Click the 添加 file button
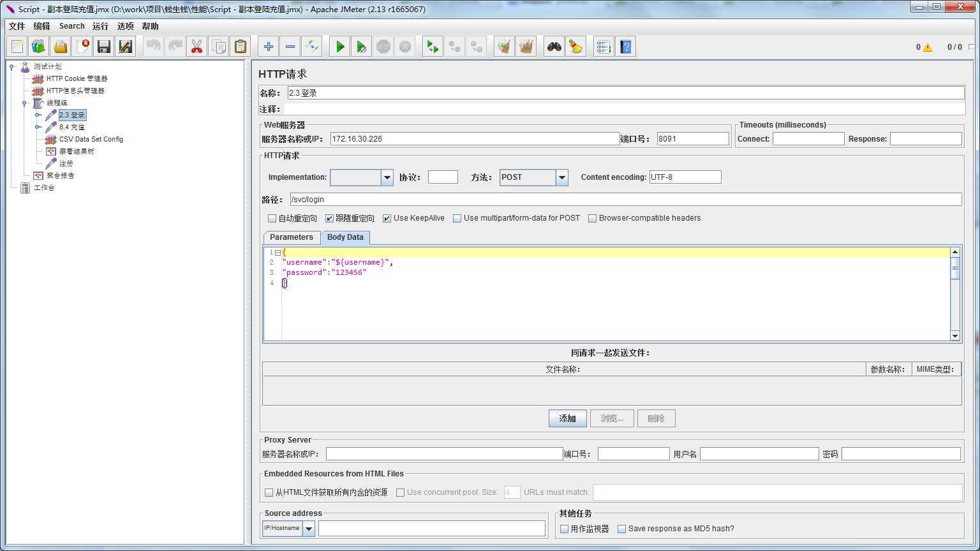The image size is (980, 551). coord(567,418)
